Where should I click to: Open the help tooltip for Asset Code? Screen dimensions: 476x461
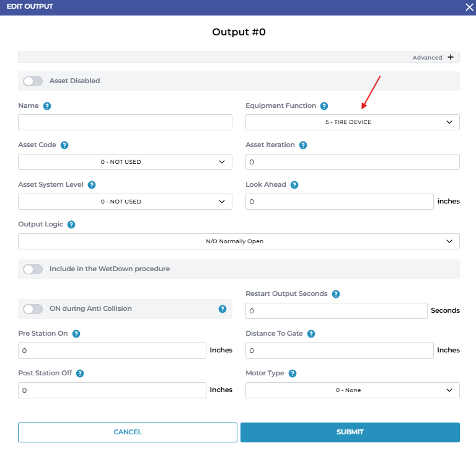[x=64, y=145]
